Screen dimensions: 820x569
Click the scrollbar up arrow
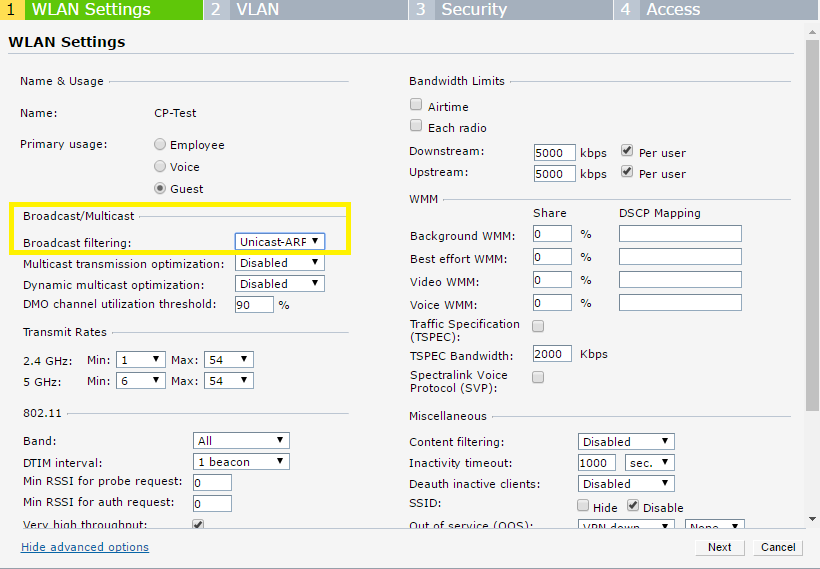coord(812,32)
